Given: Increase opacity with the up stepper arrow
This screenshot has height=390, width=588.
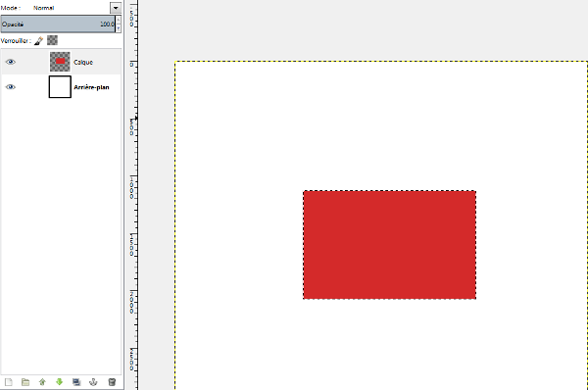Looking at the screenshot, I should click(x=119, y=20).
